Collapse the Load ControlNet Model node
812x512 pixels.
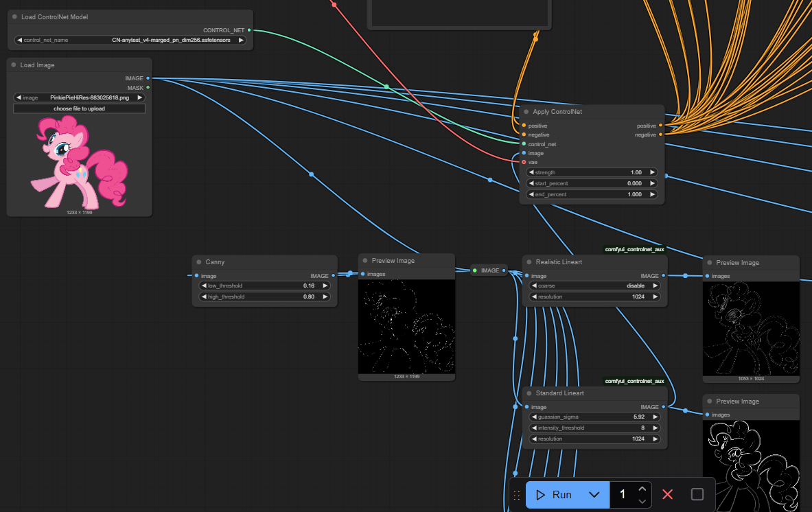point(14,17)
